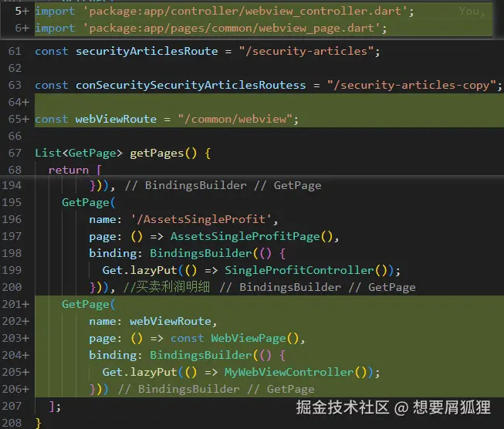Click line number 61 in gutter
Screen dimensions: 504x429
(x=15, y=51)
